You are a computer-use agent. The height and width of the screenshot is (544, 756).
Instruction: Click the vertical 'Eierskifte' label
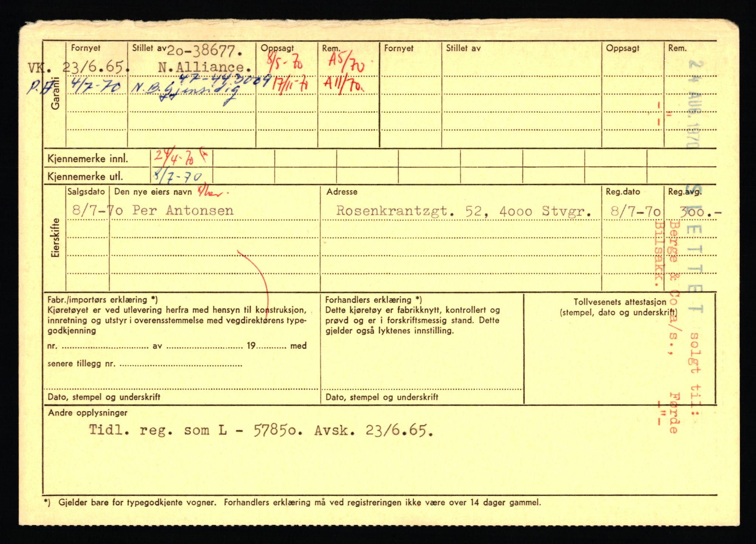point(55,238)
